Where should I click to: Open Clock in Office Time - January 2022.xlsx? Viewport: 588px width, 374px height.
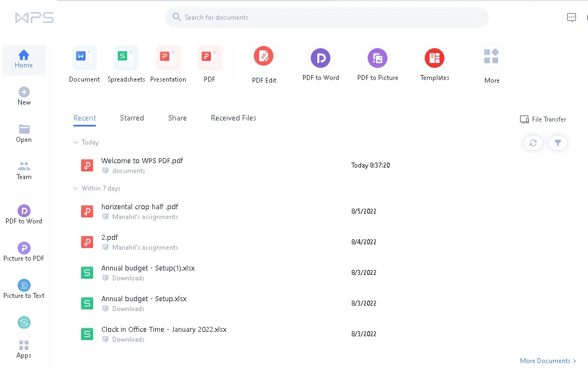pyautogui.click(x=164, y=330)
